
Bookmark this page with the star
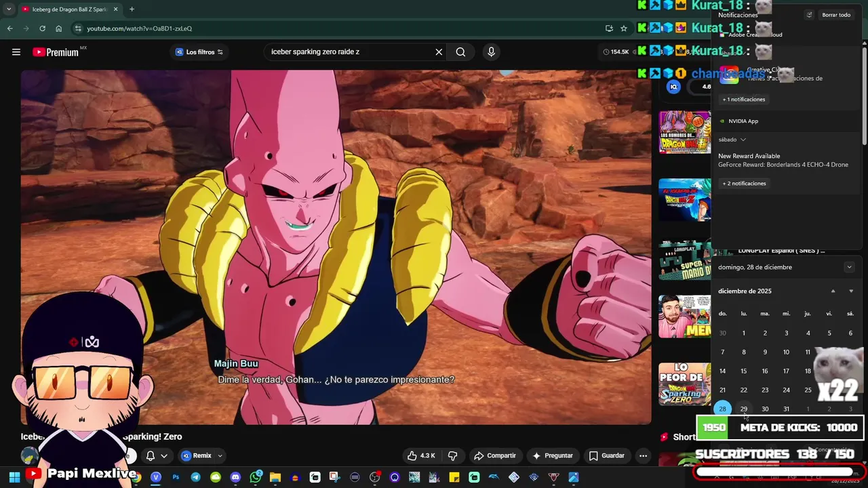click(624, 28)
